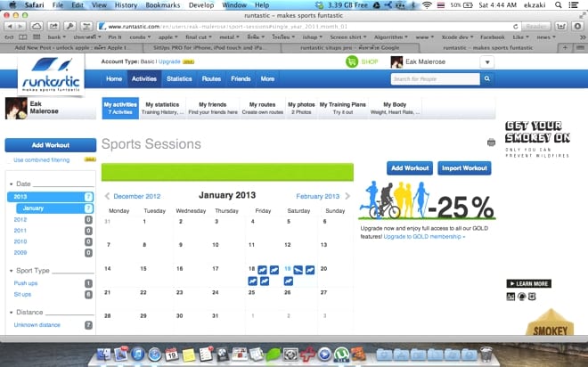Open the news bookmarks folder

pyautogui.click(x=545, y=37)
